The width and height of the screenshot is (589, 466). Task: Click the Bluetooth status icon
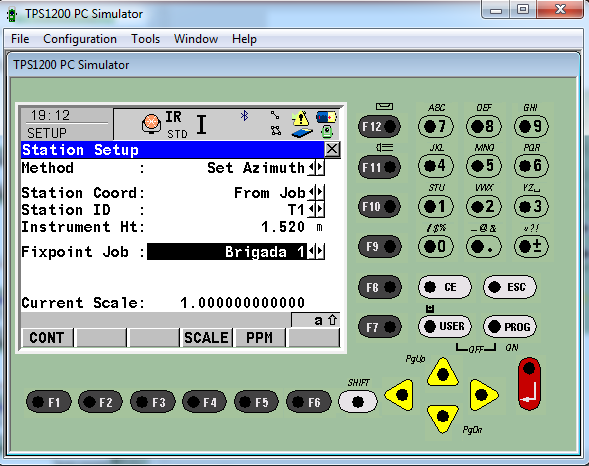(x=245, y=116)
